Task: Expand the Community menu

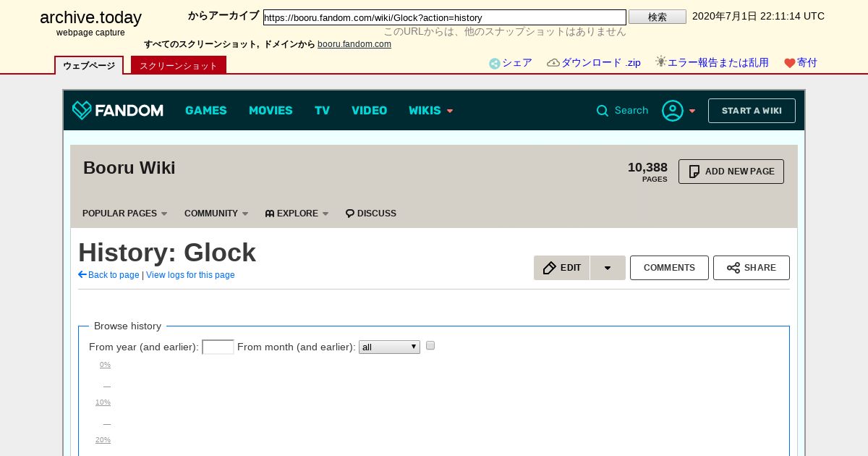Action: 216,214
